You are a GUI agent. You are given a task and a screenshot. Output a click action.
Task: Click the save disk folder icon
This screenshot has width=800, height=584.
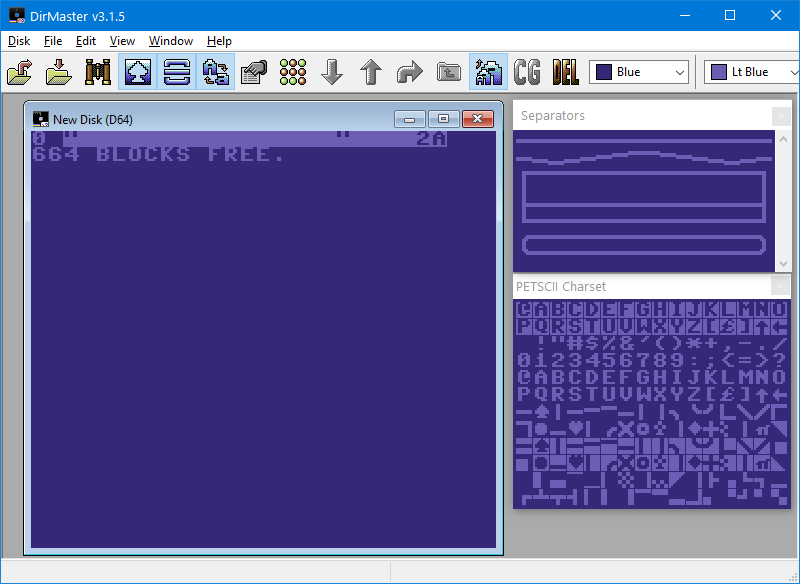click(x=59, y=72)
